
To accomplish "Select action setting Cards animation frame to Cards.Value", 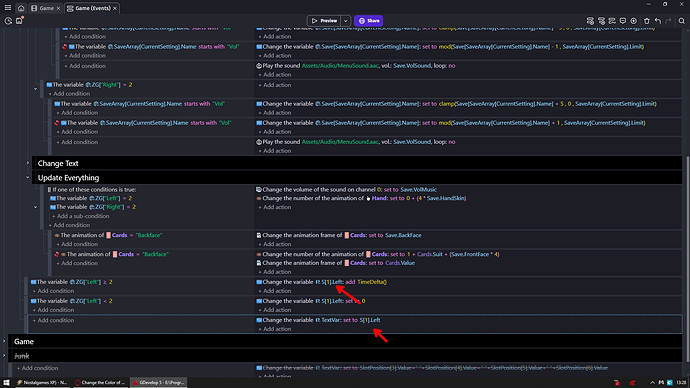I will pyautogui.click(x=336, y=263).
